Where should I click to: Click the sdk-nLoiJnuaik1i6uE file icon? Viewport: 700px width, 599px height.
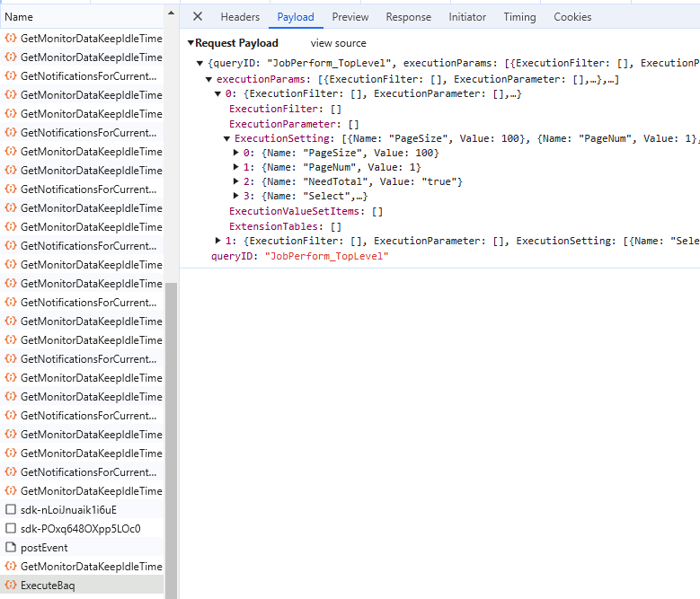click(x=11, y=509)
